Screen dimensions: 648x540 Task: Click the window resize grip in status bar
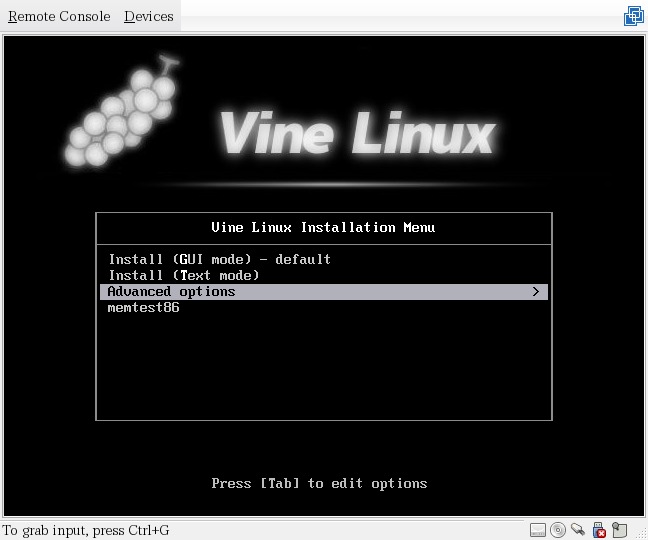642,534
